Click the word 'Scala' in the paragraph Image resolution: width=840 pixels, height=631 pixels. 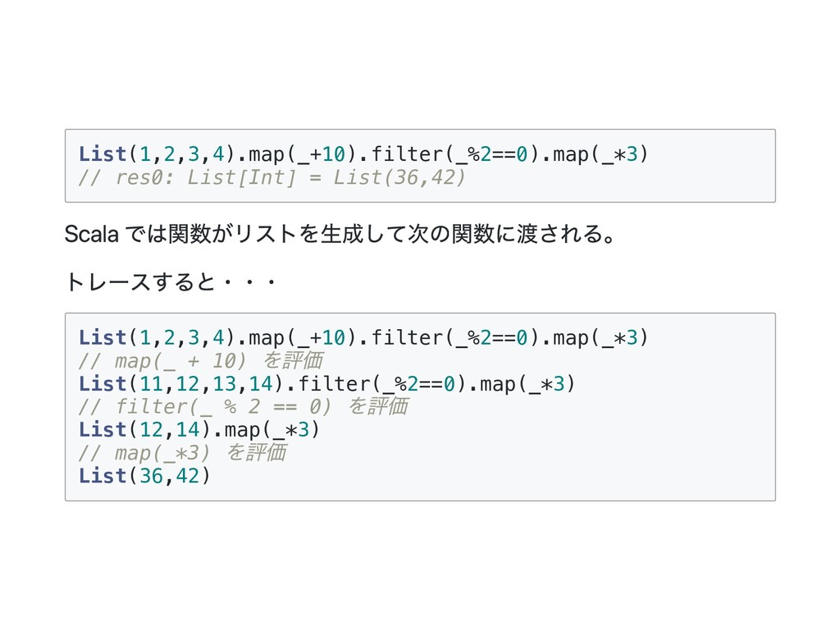(90, 237)
